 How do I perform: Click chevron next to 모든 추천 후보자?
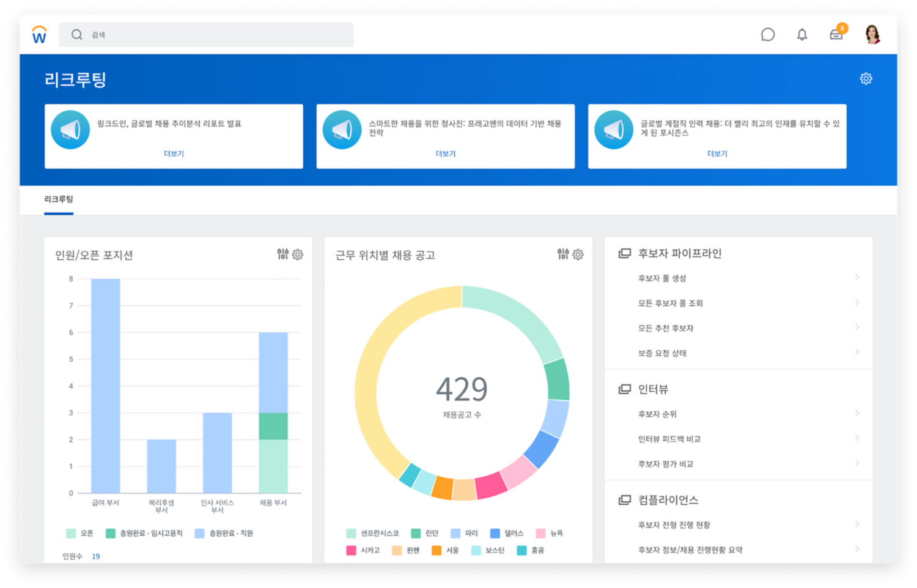click(x=857, y=328)
